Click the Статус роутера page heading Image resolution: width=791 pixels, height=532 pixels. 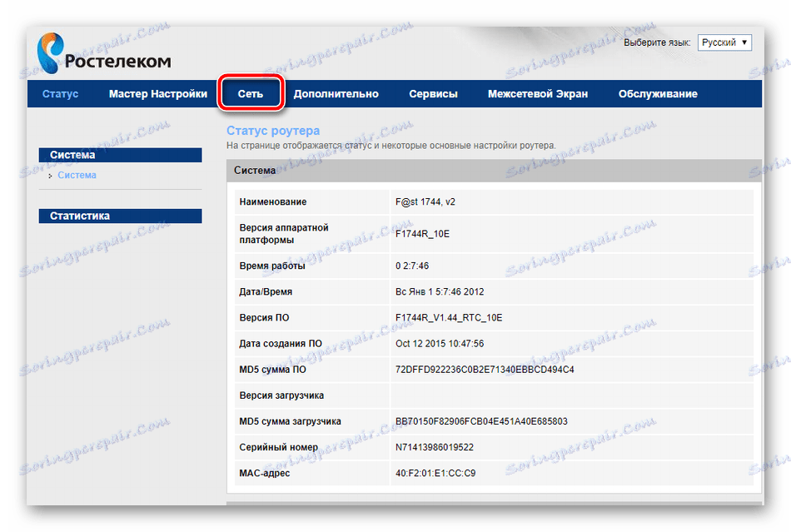(271, 131)
